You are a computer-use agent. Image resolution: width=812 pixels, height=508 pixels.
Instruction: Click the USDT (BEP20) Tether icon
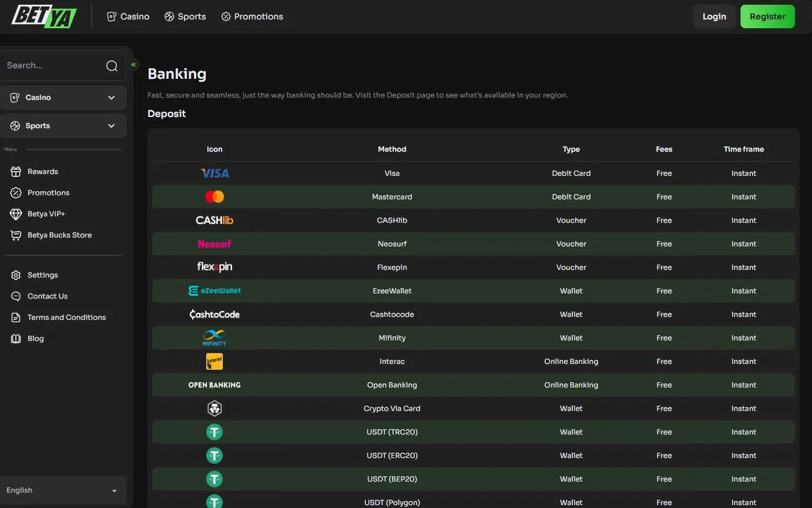click(x=214, y=479)
